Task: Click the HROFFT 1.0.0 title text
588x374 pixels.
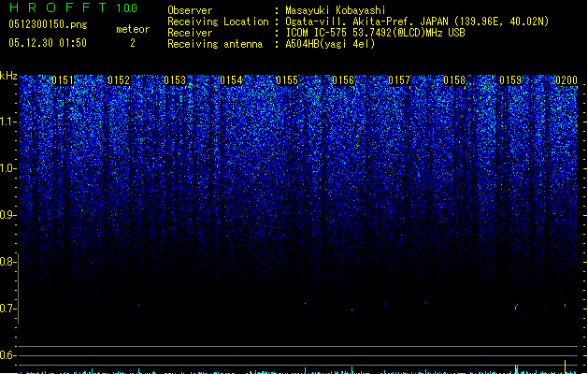Action: (73, 7)
